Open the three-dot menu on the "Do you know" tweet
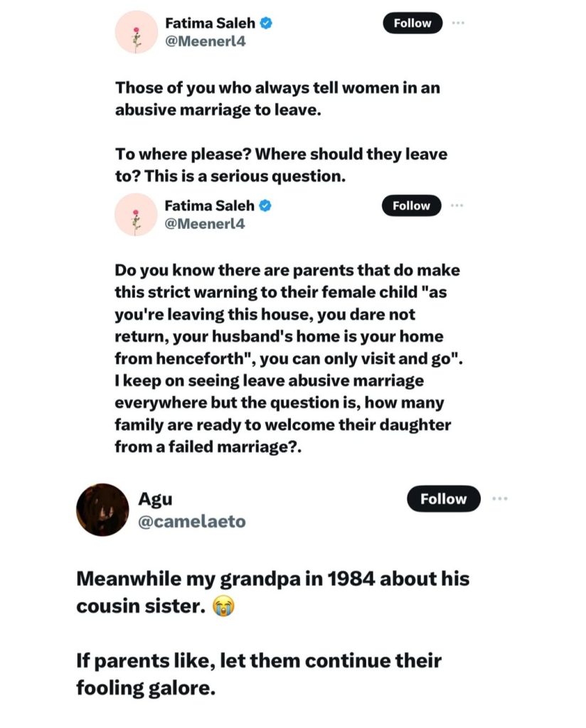 point(457,205)
